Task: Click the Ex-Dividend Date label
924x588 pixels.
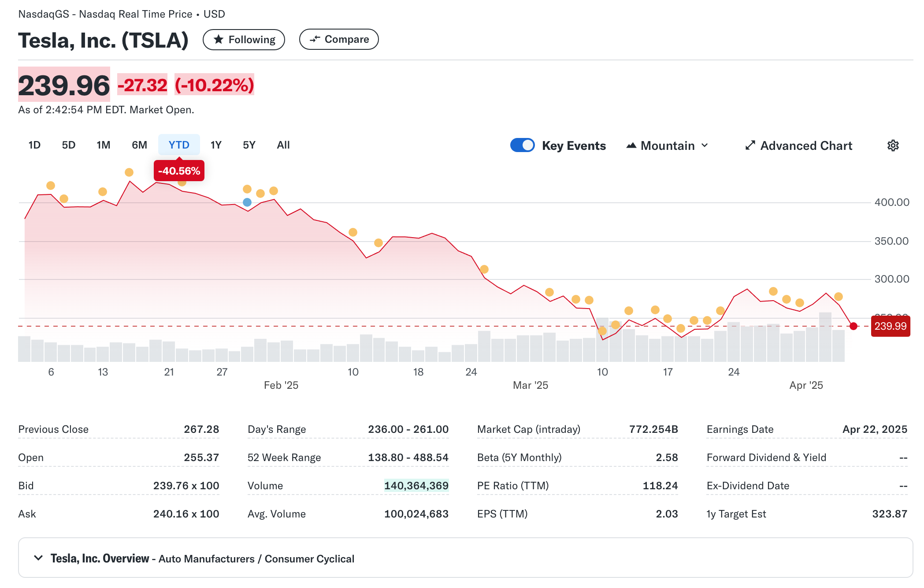Action: coord(748,486)
